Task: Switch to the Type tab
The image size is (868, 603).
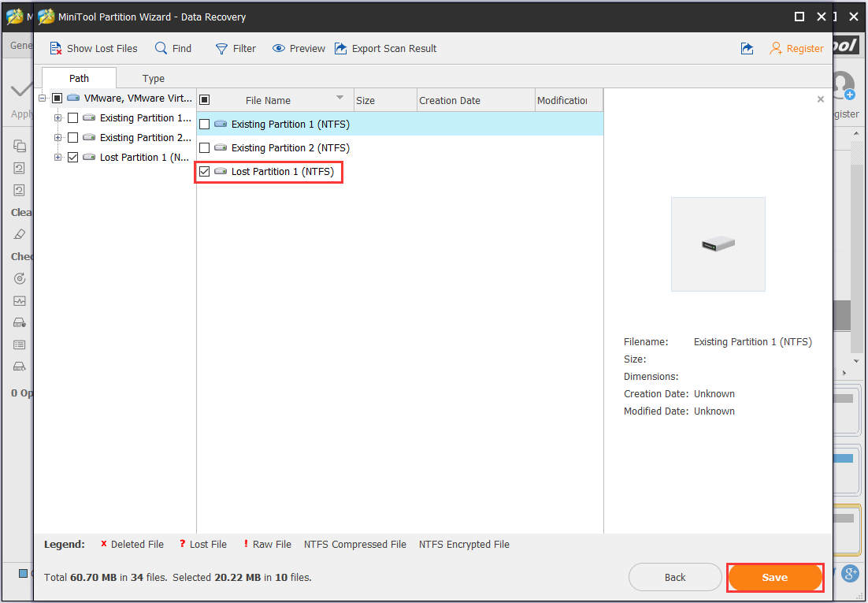Action: [x=154, y=78]
